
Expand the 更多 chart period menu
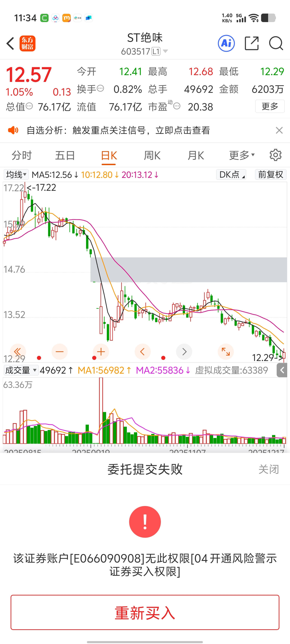pos(242,155)
